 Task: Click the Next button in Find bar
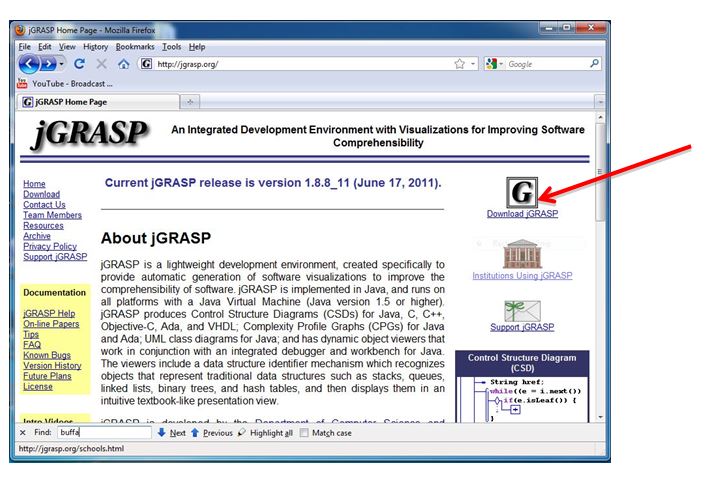coord(171,433)
